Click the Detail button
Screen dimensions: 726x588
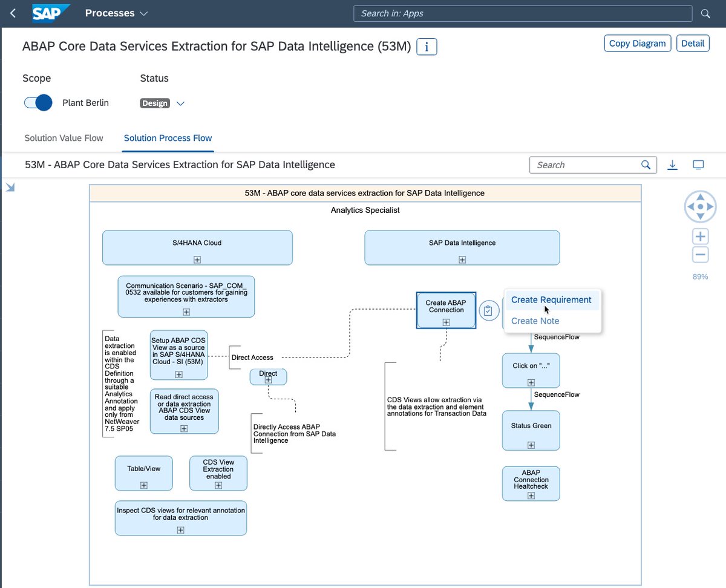pos(693,43)
